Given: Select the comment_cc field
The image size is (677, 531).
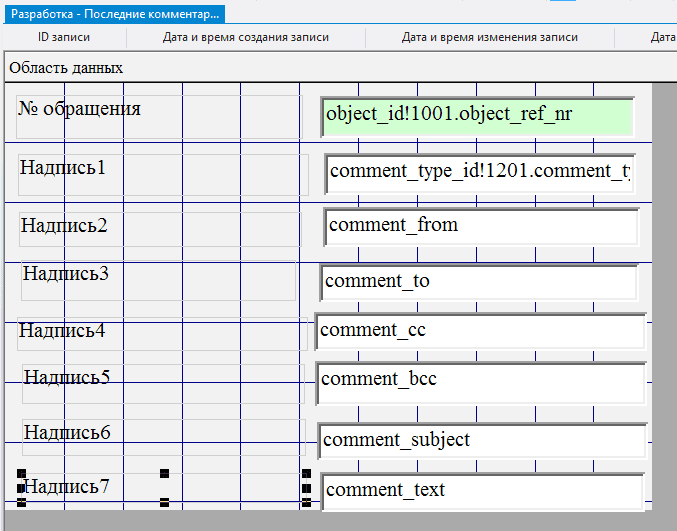Looking at the screenshot, I should [480, 330].
